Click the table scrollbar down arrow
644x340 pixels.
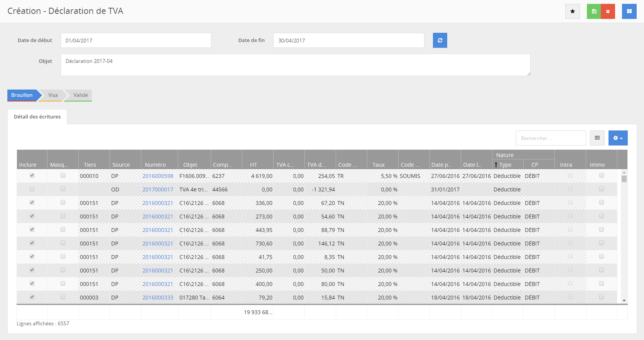pyautogui.click(x=624, y=301)
